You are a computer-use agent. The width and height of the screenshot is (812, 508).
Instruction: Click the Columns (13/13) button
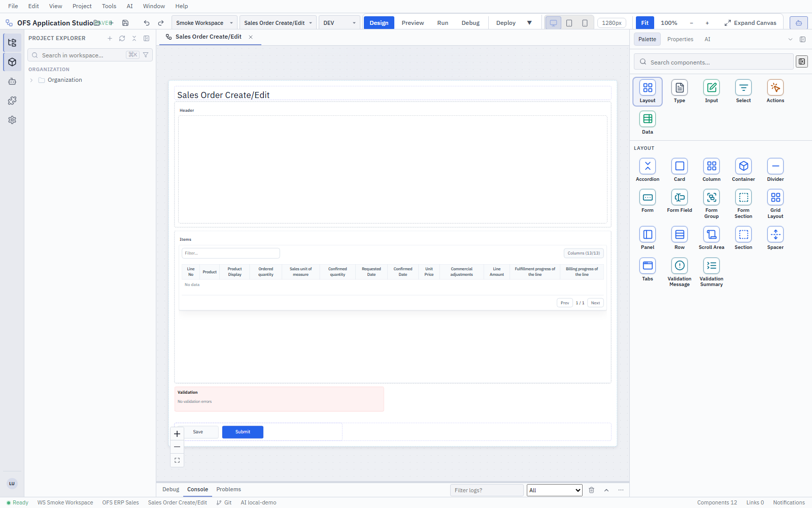coord(584,253)
